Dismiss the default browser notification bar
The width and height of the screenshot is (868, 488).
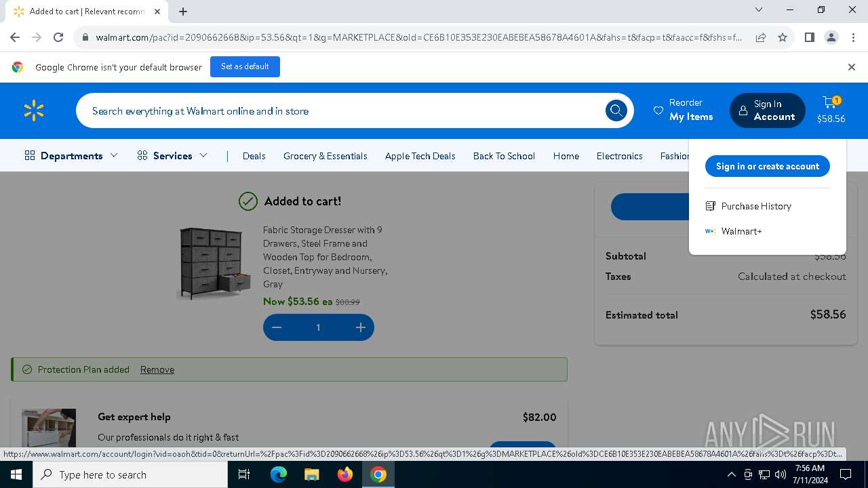(x=852, y=67)
